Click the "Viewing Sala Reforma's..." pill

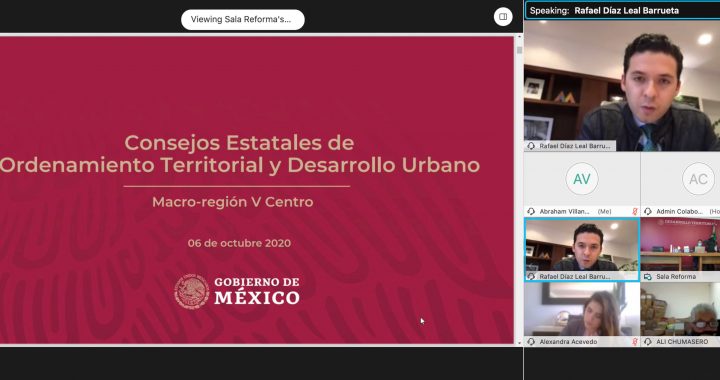(242, 19)
